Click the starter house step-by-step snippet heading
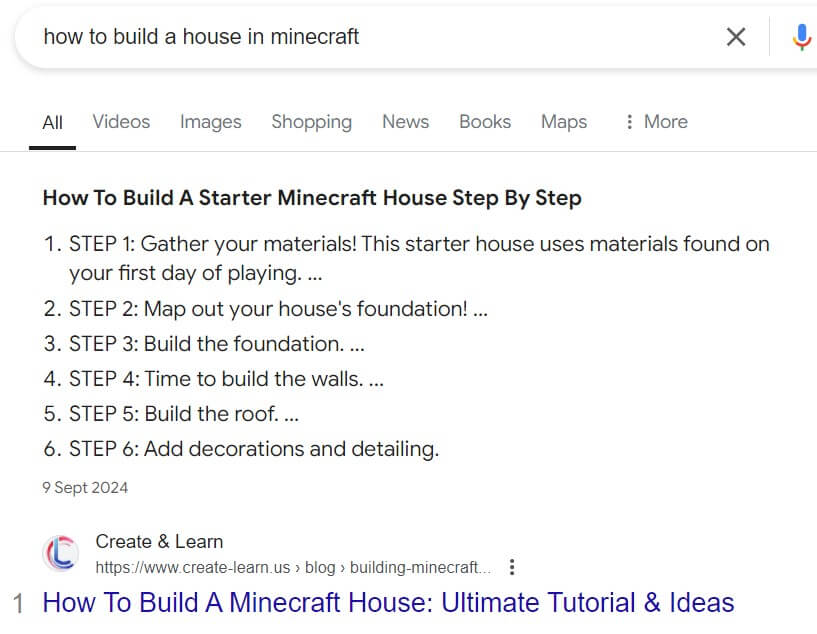 [x=311, y=197]
